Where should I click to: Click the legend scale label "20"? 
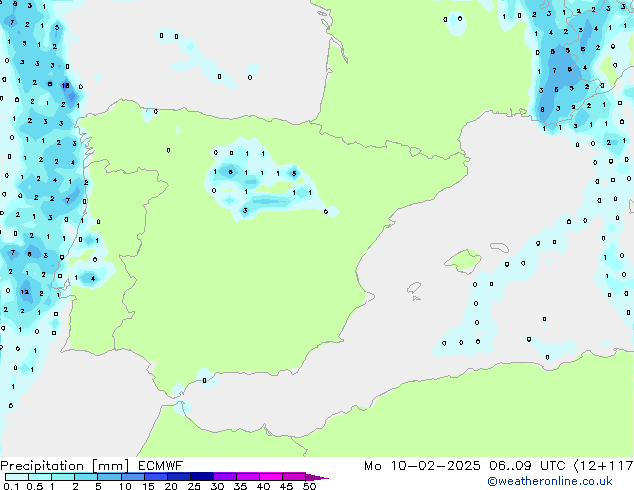click(171, 486)
